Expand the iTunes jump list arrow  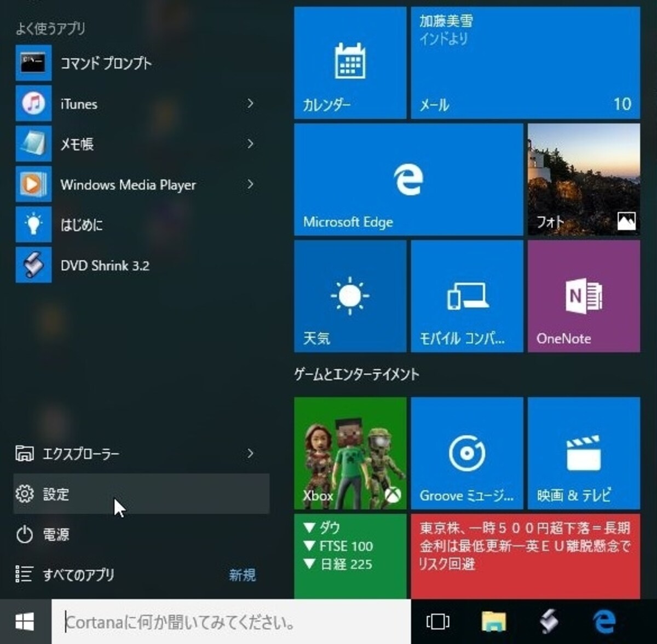coord(250,103)
